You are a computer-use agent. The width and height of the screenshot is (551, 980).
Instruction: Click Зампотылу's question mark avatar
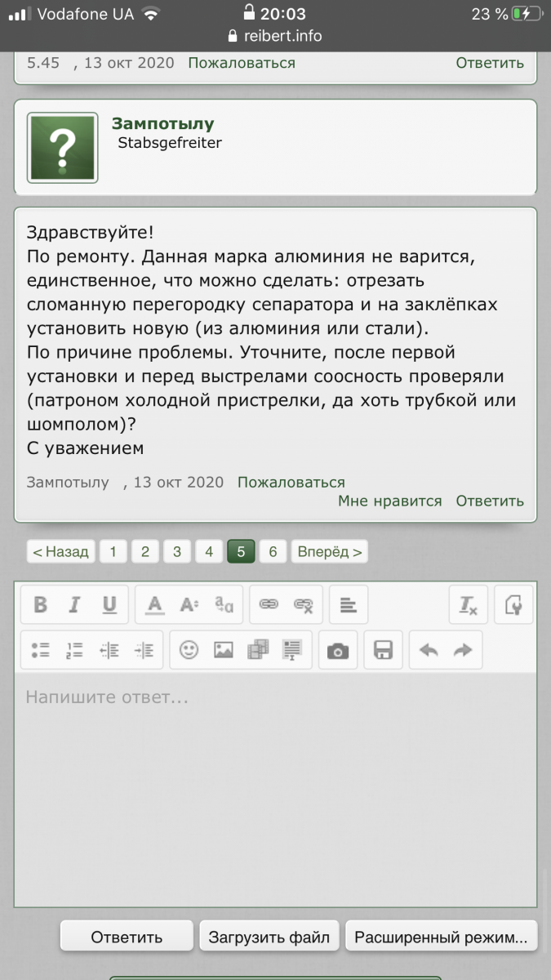(x=63, y=147)
